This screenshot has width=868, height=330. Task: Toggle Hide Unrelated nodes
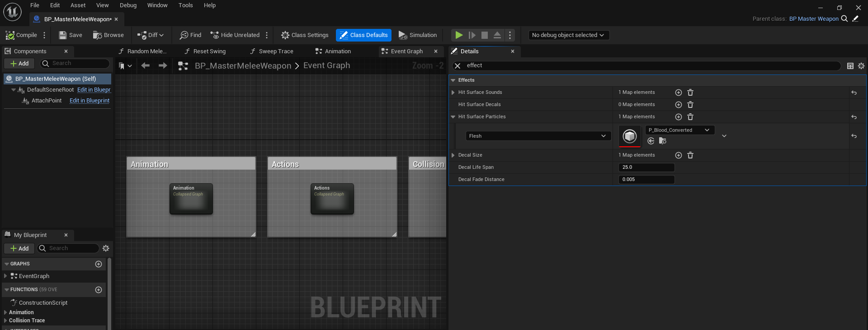[235, 35]
